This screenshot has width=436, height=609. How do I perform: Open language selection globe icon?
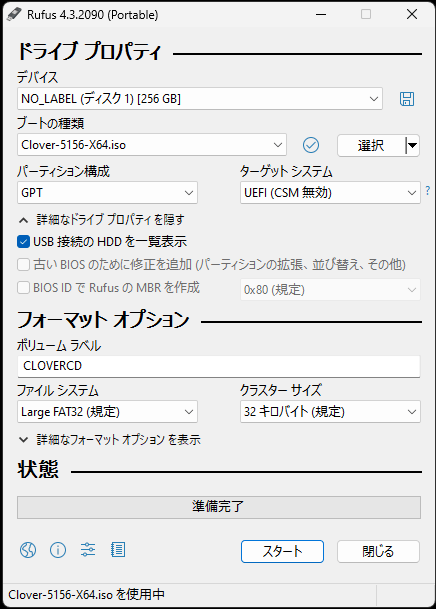[28, 550]
